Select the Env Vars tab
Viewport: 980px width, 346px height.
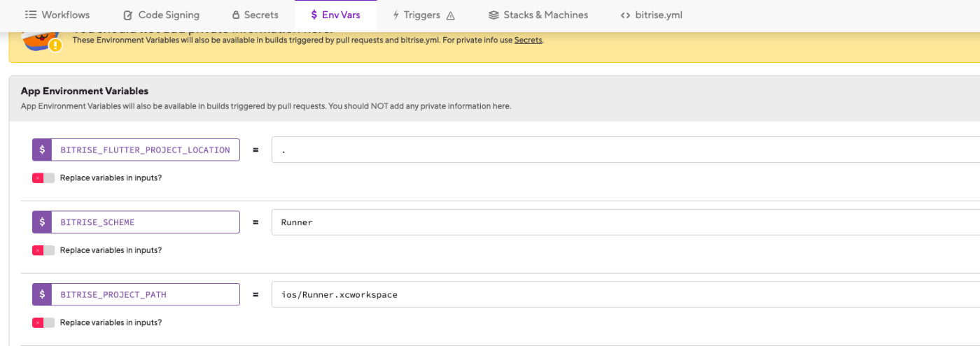[335, 15]
